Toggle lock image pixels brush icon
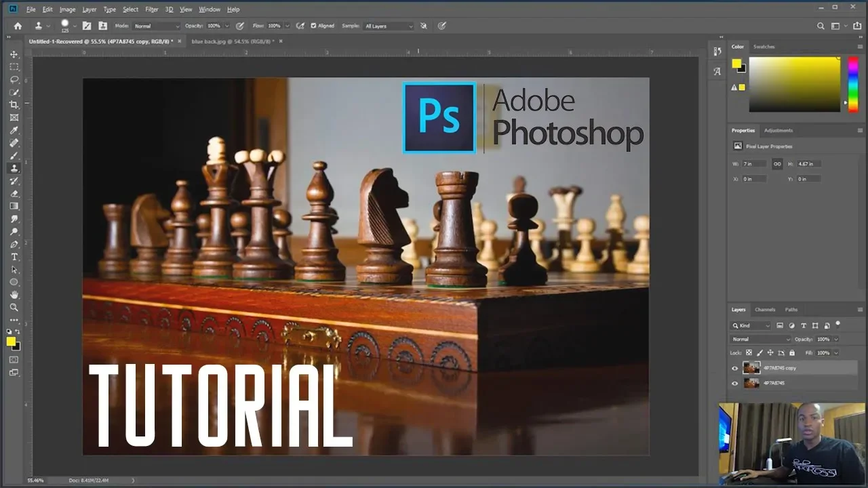Screen dimensions: 868x488 (x=759, y=352)
